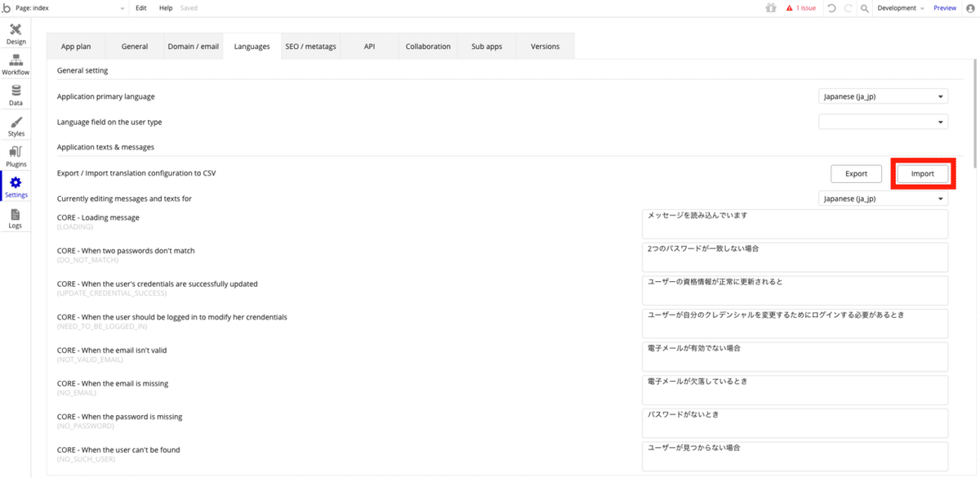Switch to the General tab
The image size is (980, 478).
pyautogui.click(x=135, y=47)
